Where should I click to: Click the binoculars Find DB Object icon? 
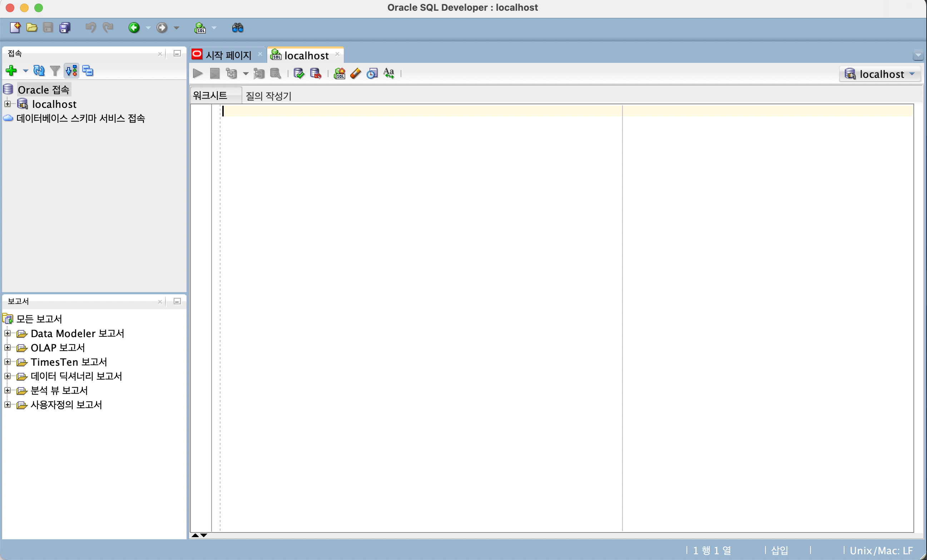click(237, 27)
